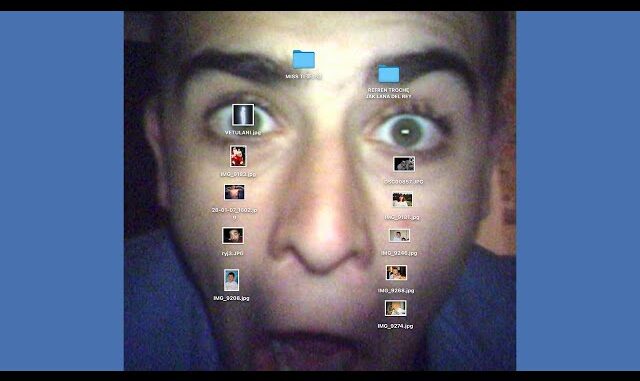Select the 20-01-07_1002.png file

pos(234,192)
